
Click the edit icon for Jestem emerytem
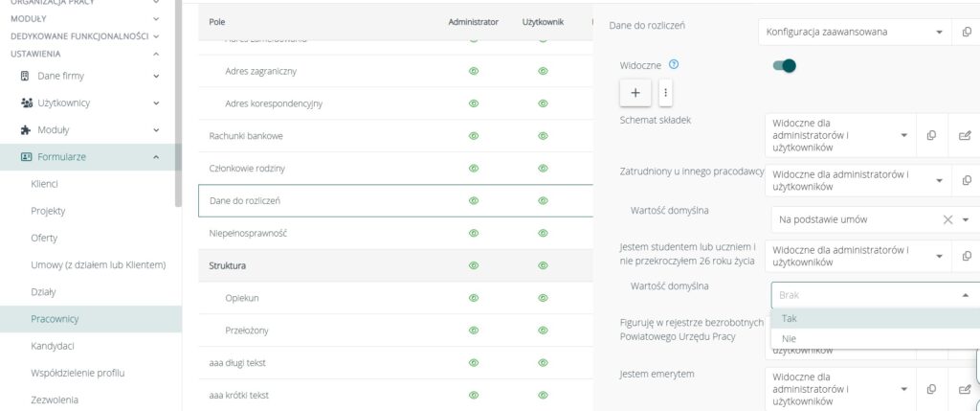[x=965, y=389]
